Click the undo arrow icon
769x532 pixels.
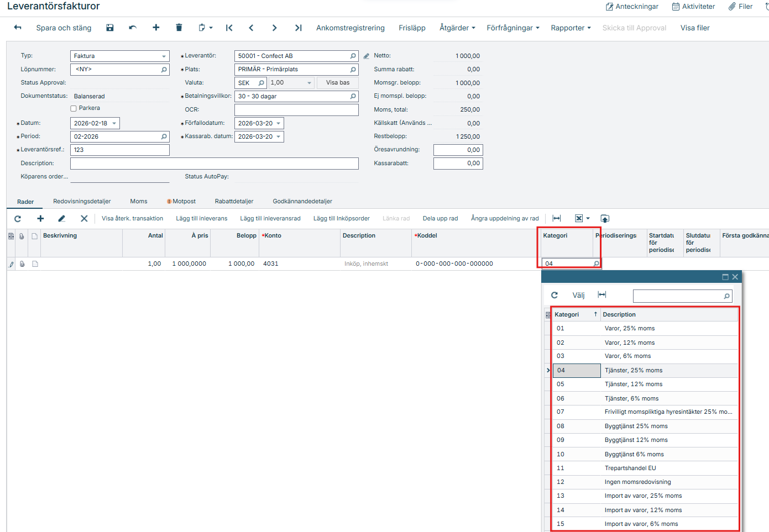point(133,28)
